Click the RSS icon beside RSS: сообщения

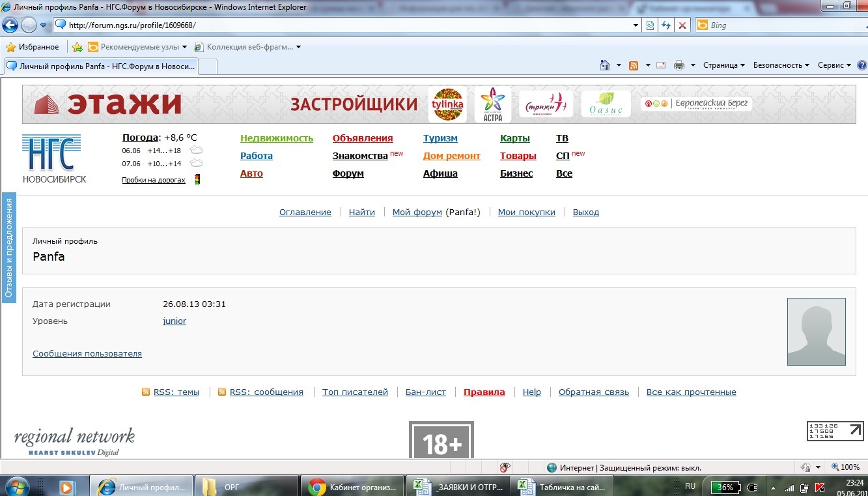click(x=222, y=392)
